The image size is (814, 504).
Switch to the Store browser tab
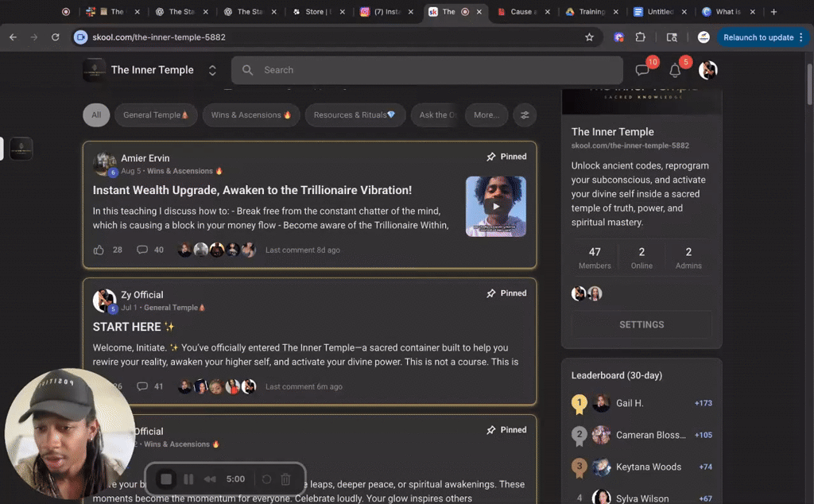pos(318,11)
